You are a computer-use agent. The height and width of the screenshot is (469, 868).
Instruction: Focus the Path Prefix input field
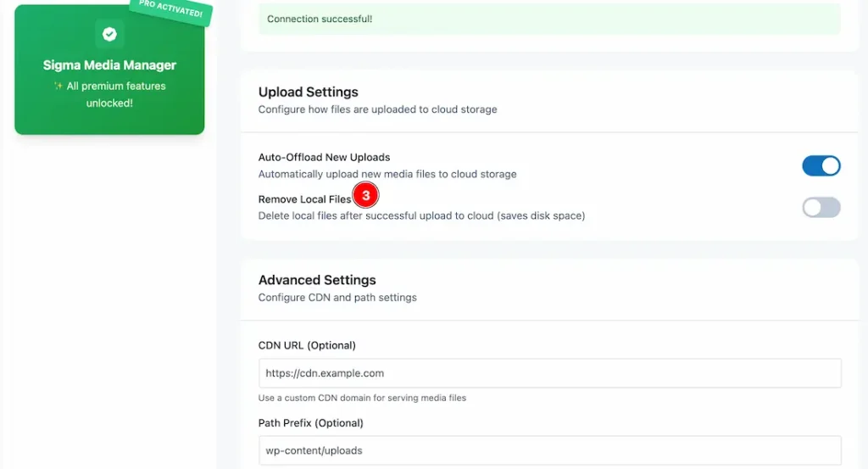click(549, 450)
